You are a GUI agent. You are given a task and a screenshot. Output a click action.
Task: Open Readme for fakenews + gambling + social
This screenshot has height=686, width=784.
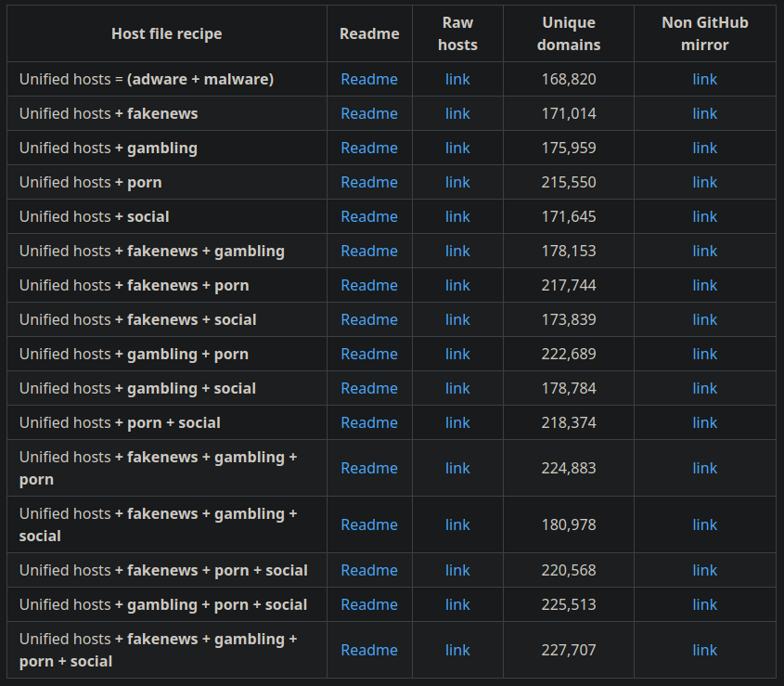[369, 524]
